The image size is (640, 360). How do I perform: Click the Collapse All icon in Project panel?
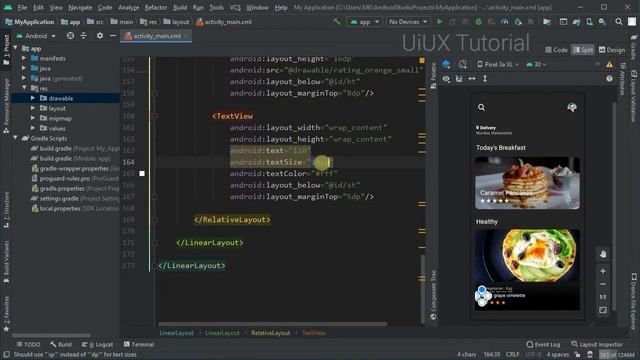coord(83,36)
